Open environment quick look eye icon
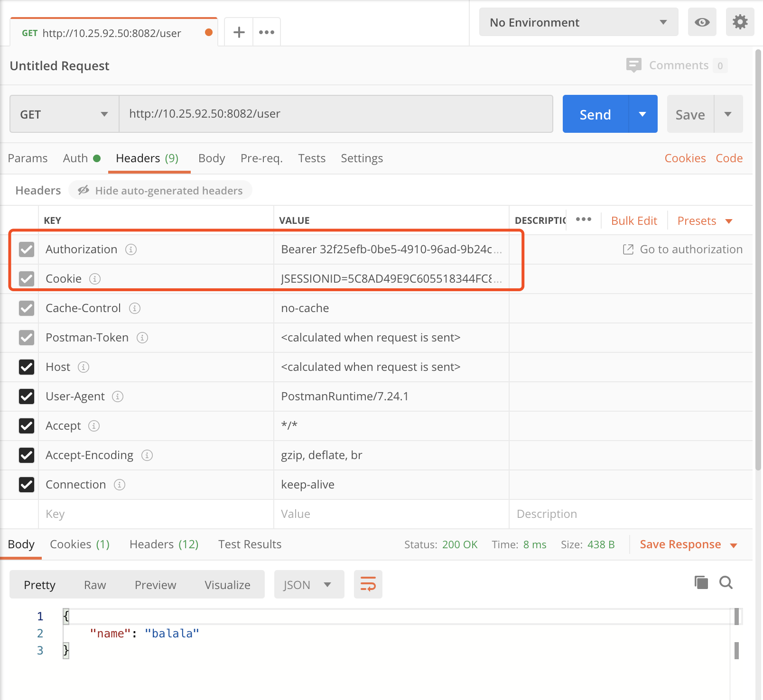Image resolution: width=763 pixels, height=700 pixels. coord(702,22)
